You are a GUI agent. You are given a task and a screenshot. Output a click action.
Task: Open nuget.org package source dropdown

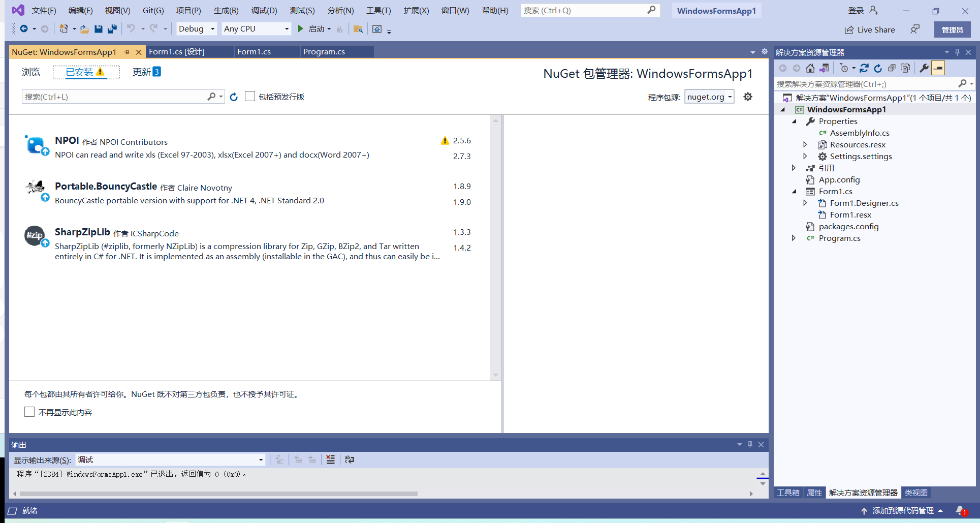pos(709,97)
